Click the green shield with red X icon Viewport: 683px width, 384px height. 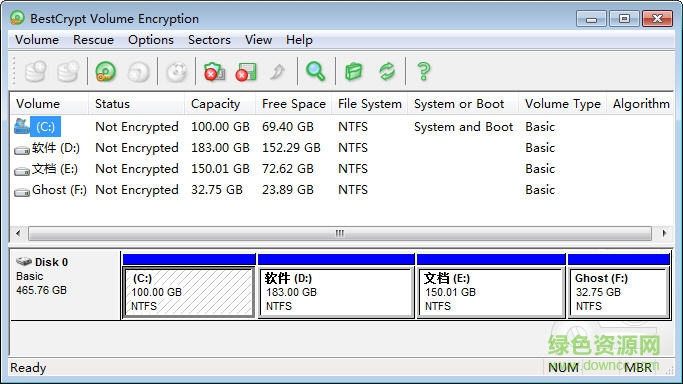(x=214, y=72)
